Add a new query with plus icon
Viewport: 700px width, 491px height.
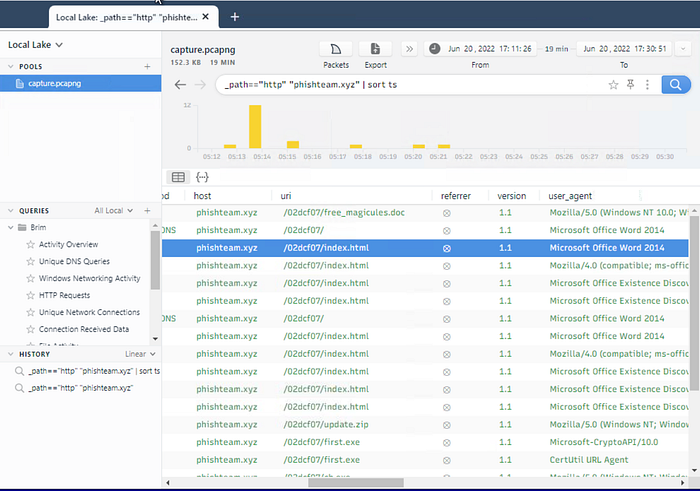[x=147, y=211]
